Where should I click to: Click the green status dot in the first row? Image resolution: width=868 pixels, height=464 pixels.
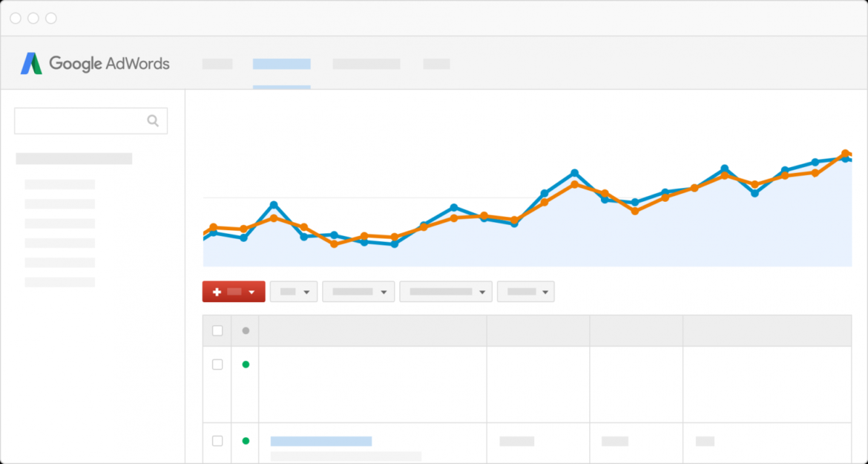pyautogui.click(x=245, y=365)
